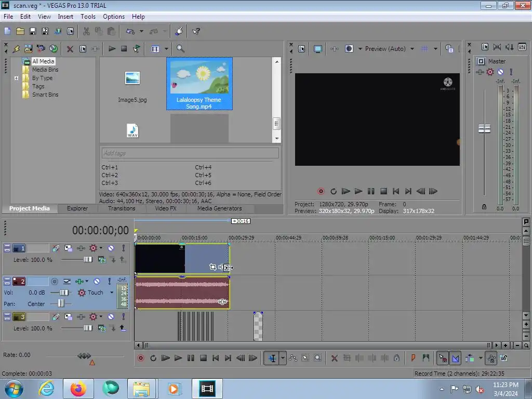The image size is (532, 399).
Task: Click the magnifier Search Media icon
Action: pos(180,49)
